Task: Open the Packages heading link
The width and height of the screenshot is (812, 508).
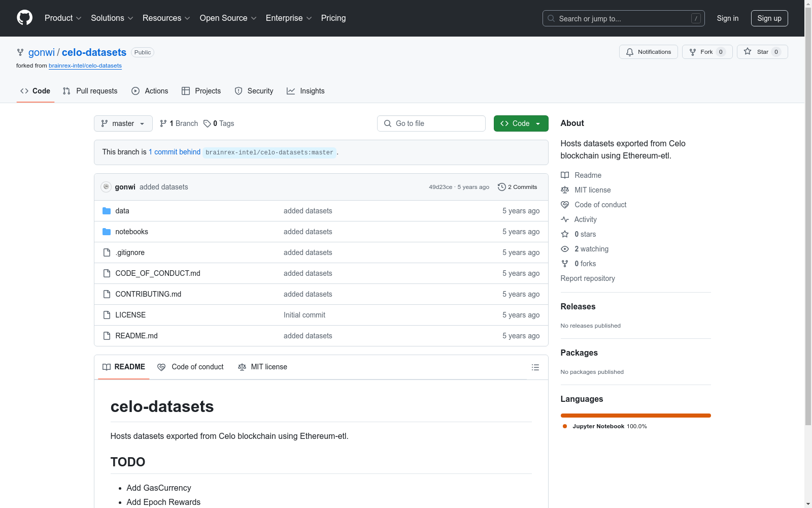Action: pos(579,353)
